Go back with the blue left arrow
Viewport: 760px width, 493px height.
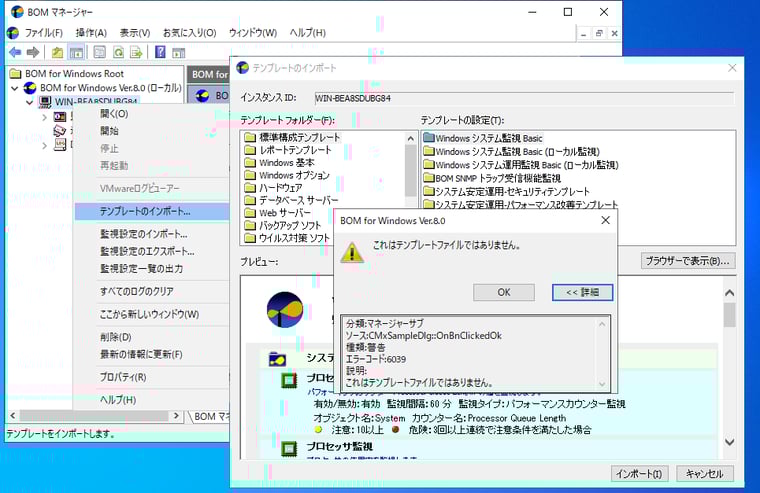click(x=15, y=52)
